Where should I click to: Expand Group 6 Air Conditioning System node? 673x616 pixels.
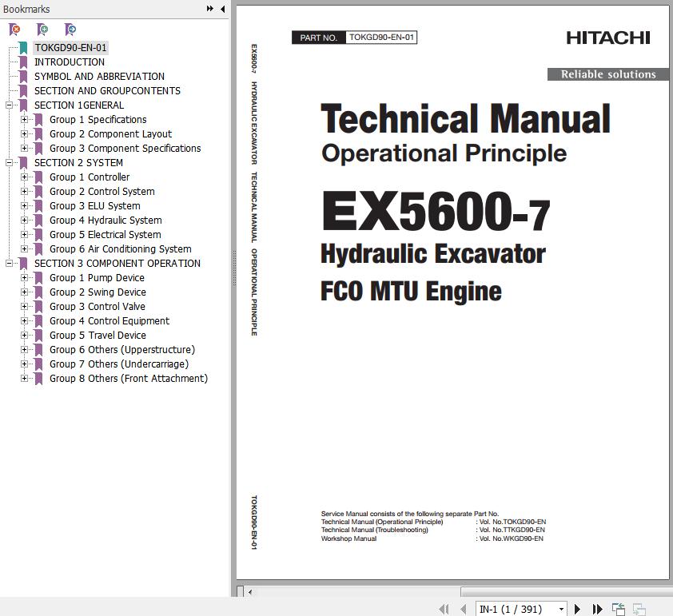coord(25,248)
